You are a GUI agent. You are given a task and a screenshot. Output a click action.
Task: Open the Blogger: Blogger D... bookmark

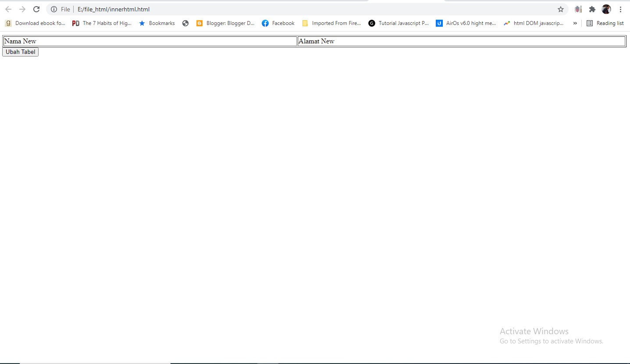pyautogui.click(x=225, y=23)
